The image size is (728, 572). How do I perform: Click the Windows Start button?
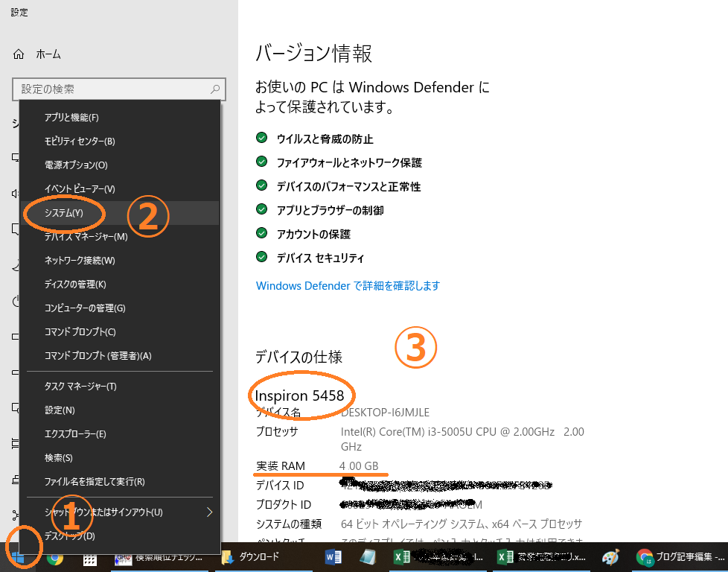pyautogui.click(x=18, y=556)
